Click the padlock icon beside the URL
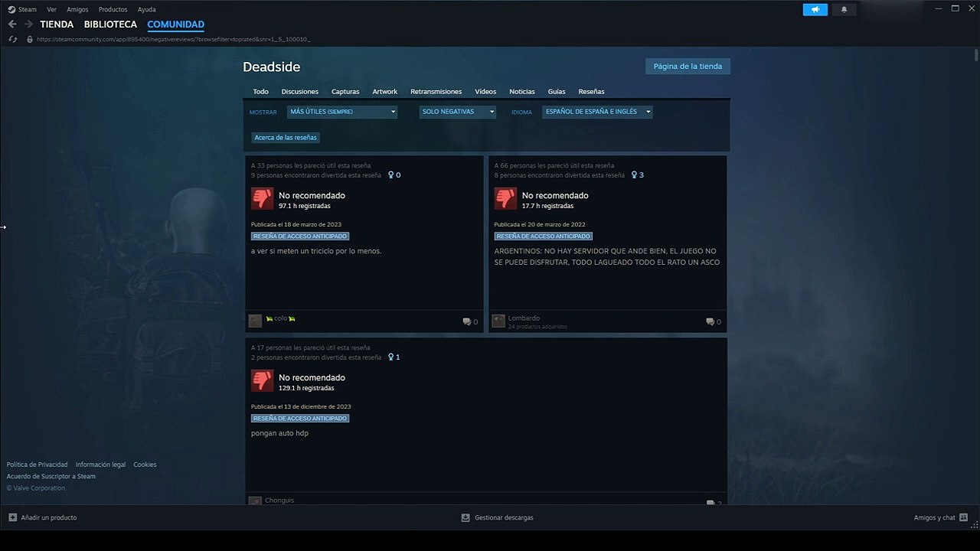This screenshot has width=980, height=551. pyautogui.click(x=30, y=39)
